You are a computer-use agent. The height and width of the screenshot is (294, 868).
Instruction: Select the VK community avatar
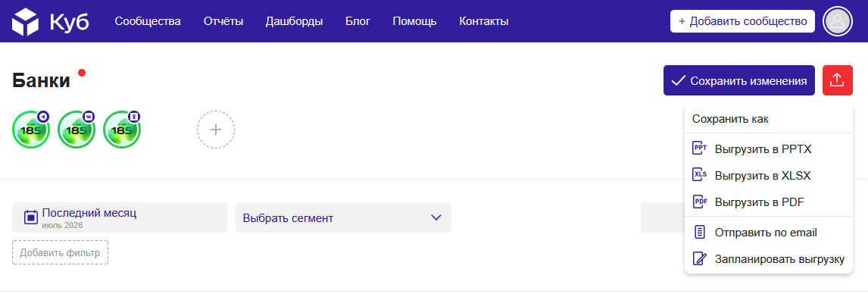click(x=76, y=130)
